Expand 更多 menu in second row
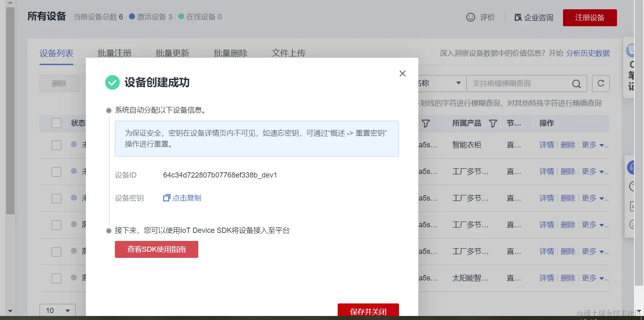The width and height of the screenshot is (644, 320). click(593, 172)
